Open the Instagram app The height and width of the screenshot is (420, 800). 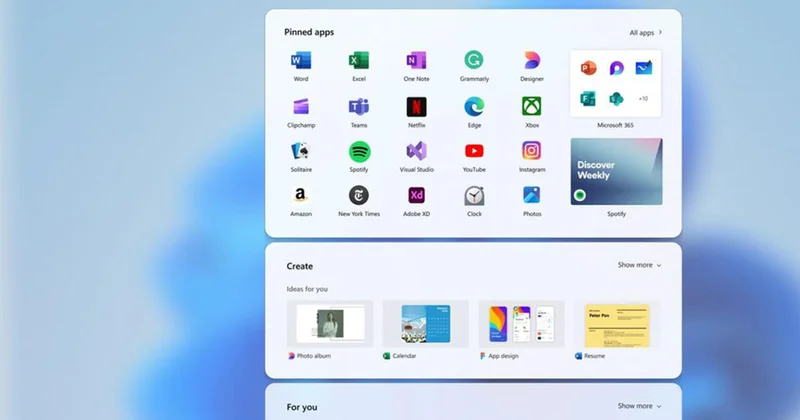tap(532, 151)
